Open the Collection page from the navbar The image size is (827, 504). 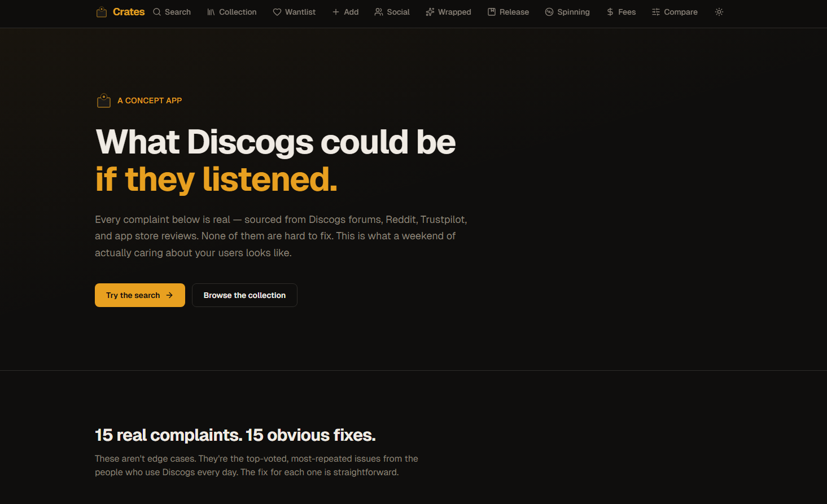pos(231,12)
